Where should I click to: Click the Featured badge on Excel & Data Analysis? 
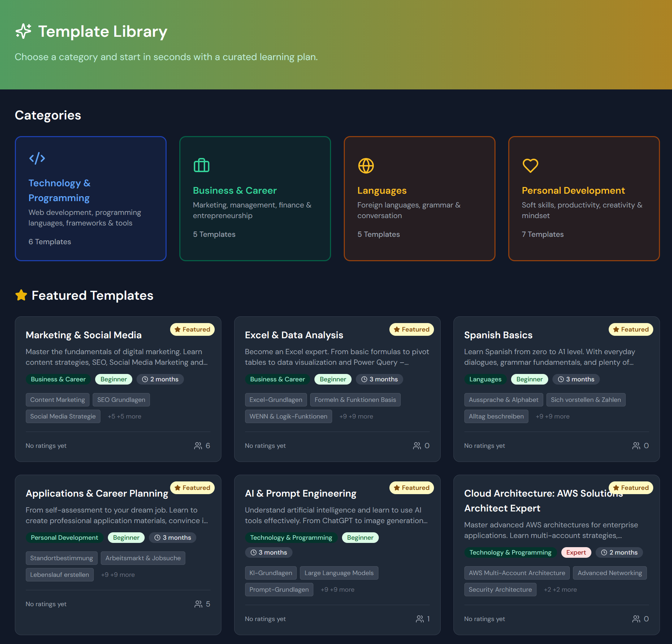(412, 329)
